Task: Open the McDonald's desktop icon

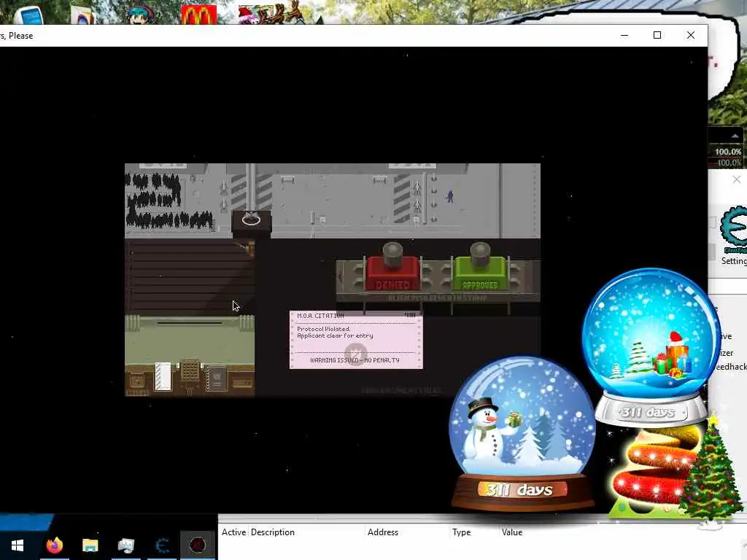Action: [198, 15]
